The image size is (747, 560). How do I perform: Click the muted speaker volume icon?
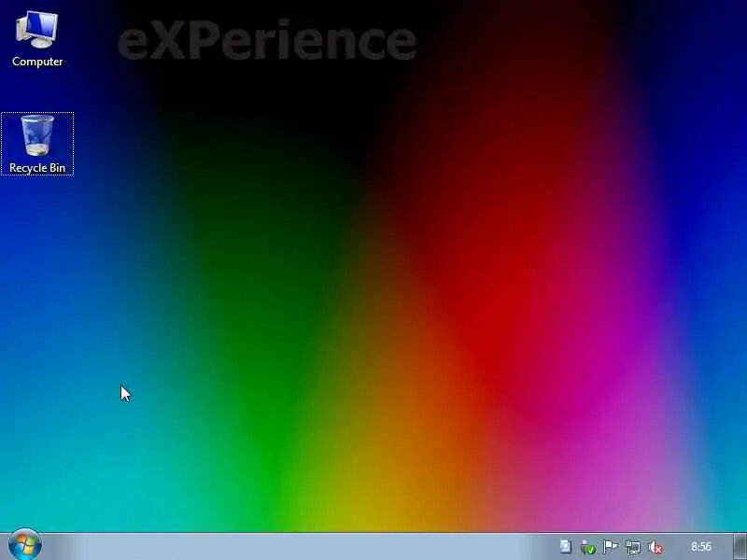click(655, 547)
